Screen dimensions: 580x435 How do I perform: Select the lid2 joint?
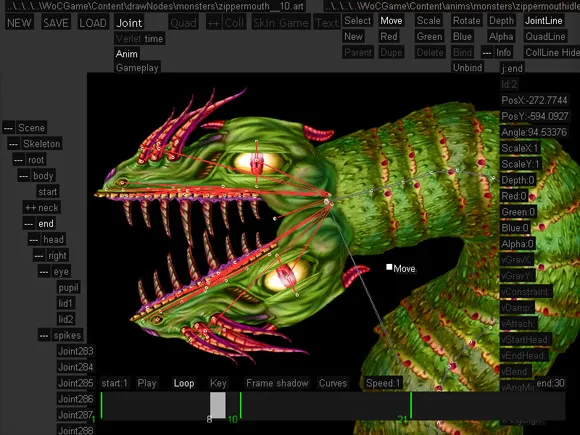pos(65,319)
